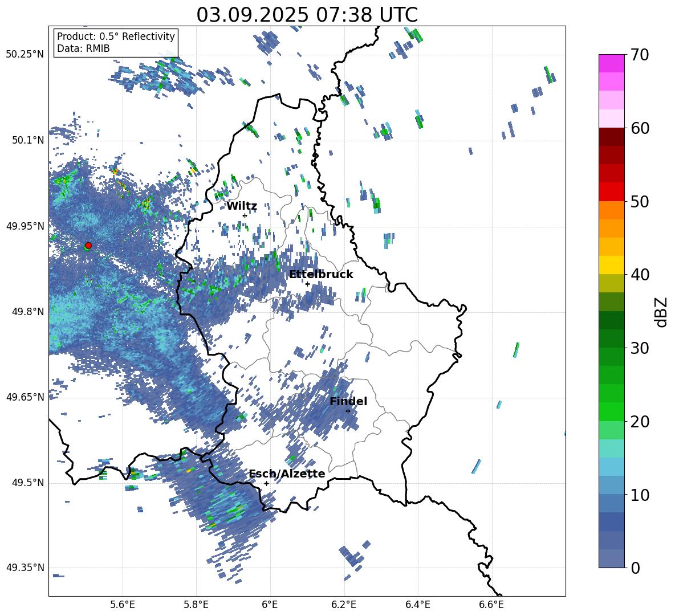Click the Data: RMIB text

[x=83, y=48]
